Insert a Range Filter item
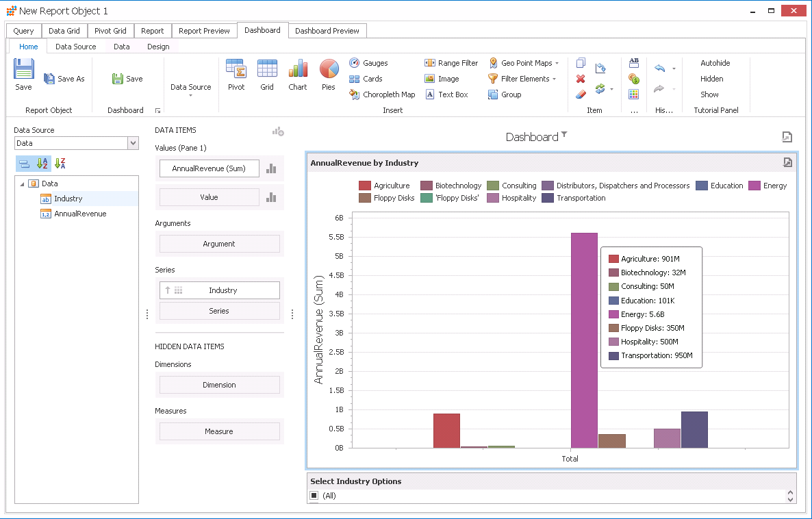 451,63
